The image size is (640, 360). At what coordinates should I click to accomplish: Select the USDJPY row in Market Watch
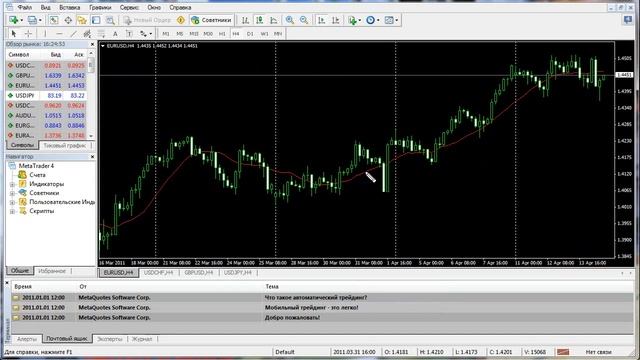pyautogui.click(x=46, y=96)
